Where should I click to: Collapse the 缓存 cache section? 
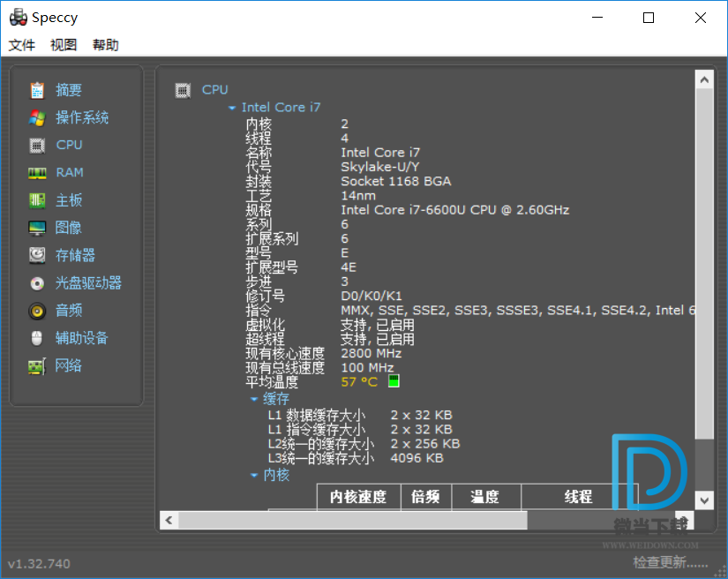click(x=254, y=399)
